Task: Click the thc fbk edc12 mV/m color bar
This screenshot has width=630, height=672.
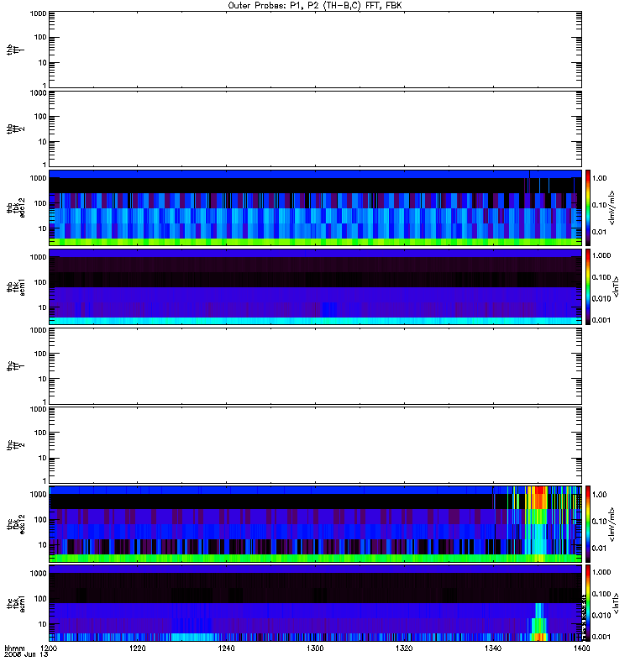Action: [x=588, y=524]
